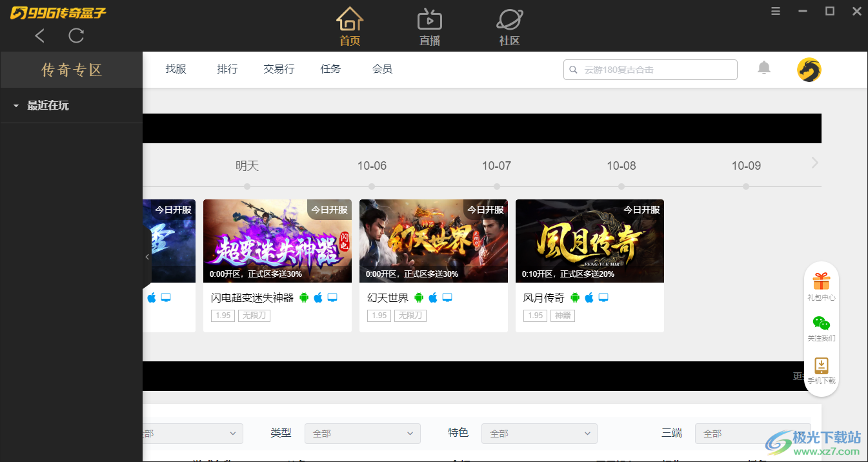Open the 类型 filter dropdown

[x=363, y=434]
